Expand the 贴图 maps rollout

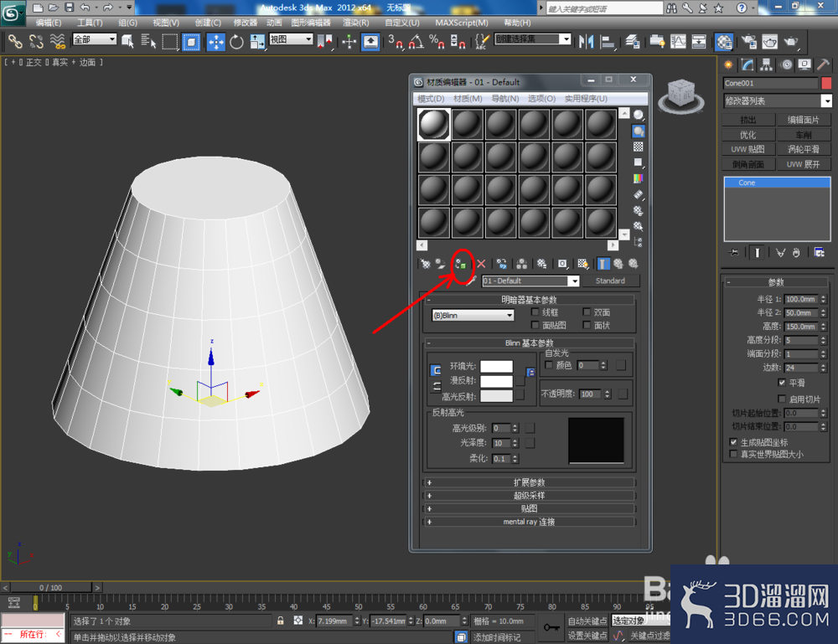click(x=529, y=508)
